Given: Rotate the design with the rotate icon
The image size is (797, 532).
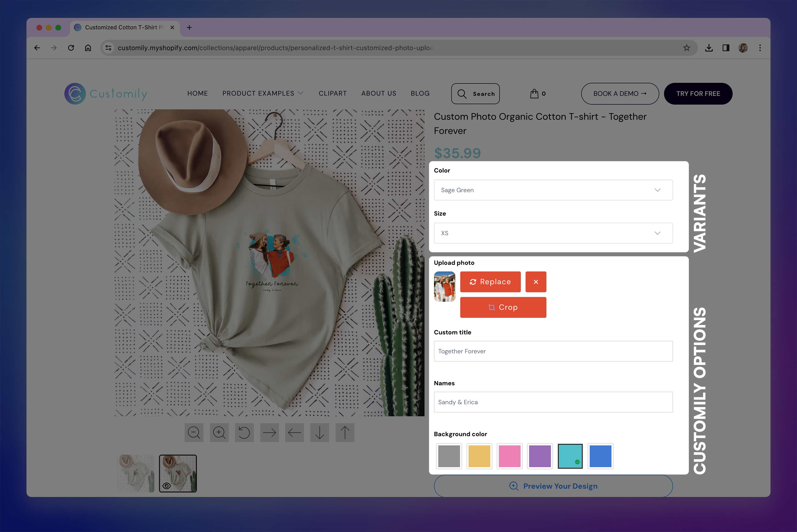Looking at the screenshot, I should [x=244, y=433].
